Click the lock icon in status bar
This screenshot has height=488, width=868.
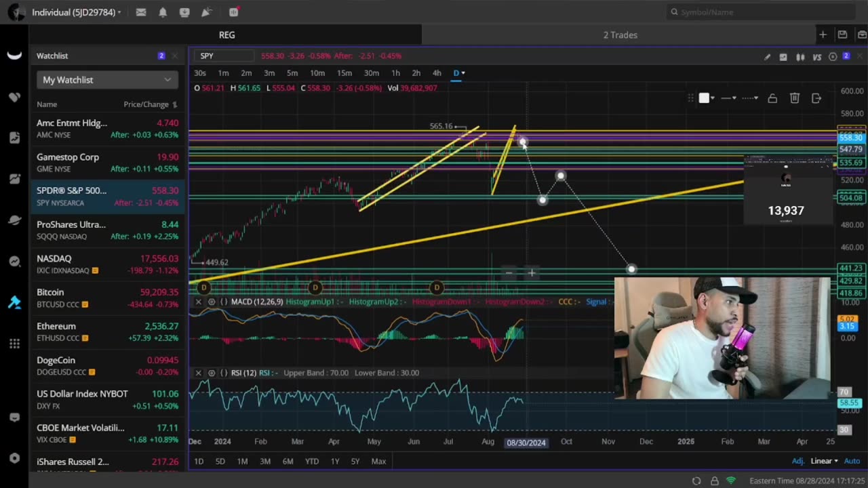click(714, 481)
